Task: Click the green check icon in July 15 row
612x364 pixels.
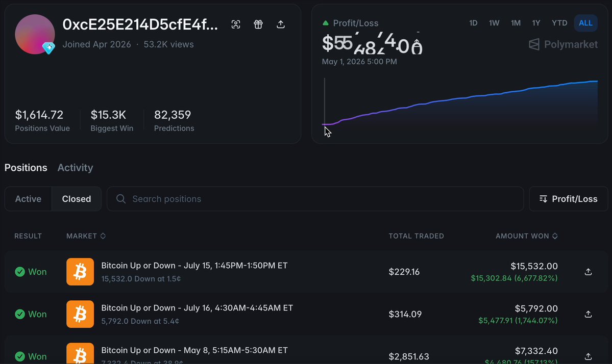Action: click(20, 272)
